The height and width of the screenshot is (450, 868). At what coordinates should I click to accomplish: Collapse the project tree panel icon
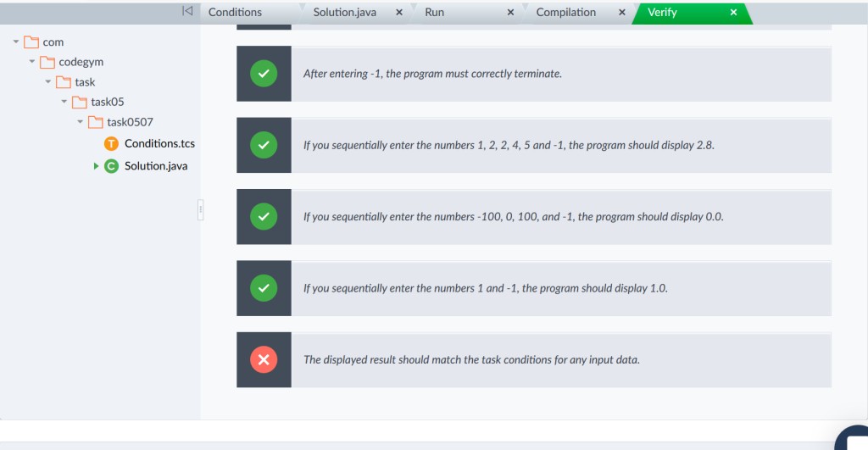187,11
